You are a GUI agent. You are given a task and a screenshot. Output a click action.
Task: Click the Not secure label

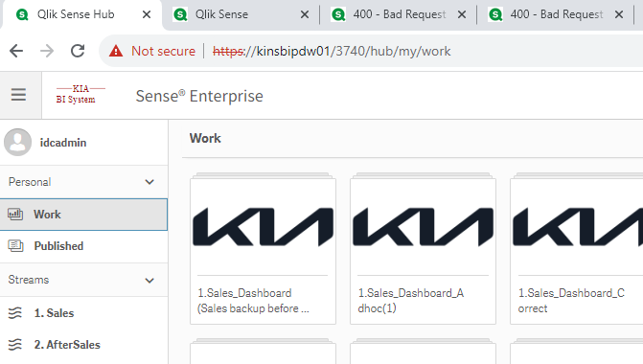[x=163, y=51]
